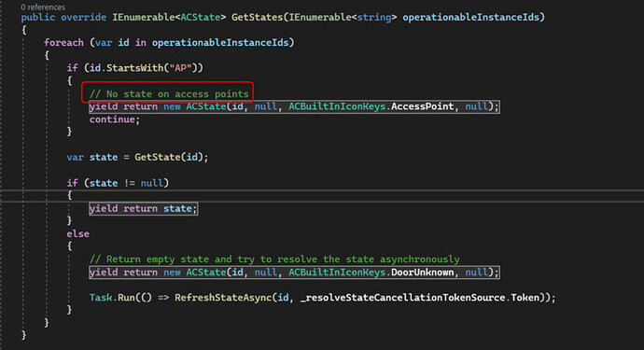
Task: Click the AccessPoint icon key member
Action: click(422, 106)
